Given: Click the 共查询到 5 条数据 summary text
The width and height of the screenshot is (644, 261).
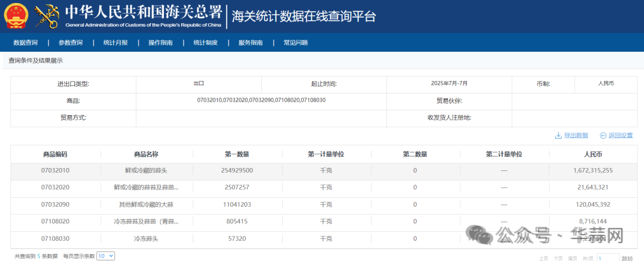Looking at the screenshot, I should pos(36,256).
